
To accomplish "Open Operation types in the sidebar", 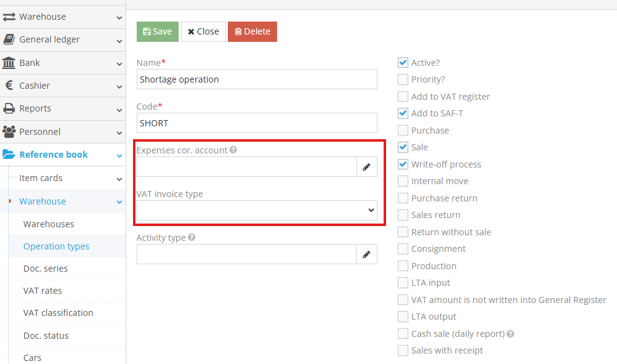I will pos(56,246).
